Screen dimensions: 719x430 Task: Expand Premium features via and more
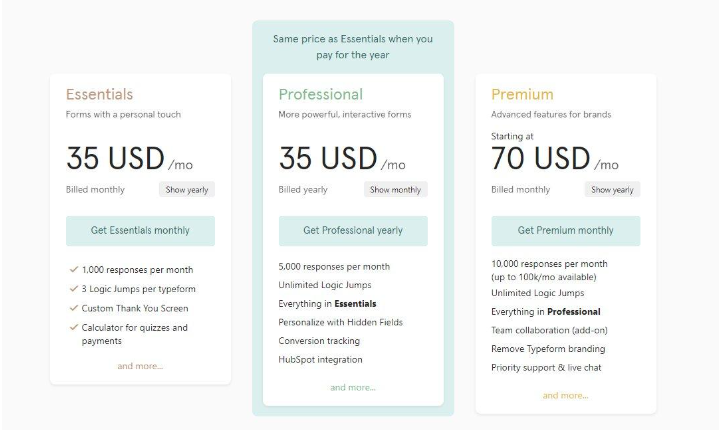[x=565, y=395]
